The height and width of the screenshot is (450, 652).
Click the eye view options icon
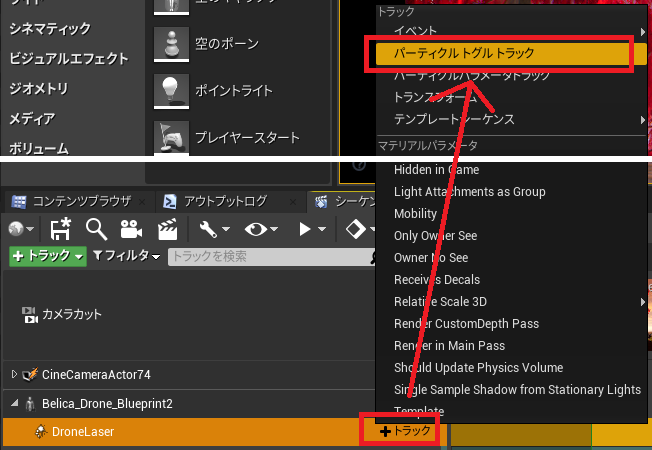coord(256,229)
